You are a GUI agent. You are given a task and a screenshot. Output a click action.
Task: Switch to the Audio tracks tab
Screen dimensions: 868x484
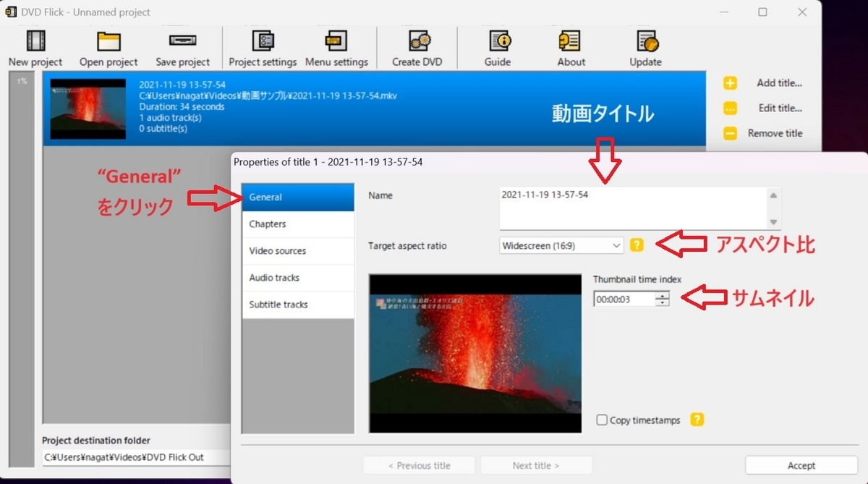click(298, 278)
